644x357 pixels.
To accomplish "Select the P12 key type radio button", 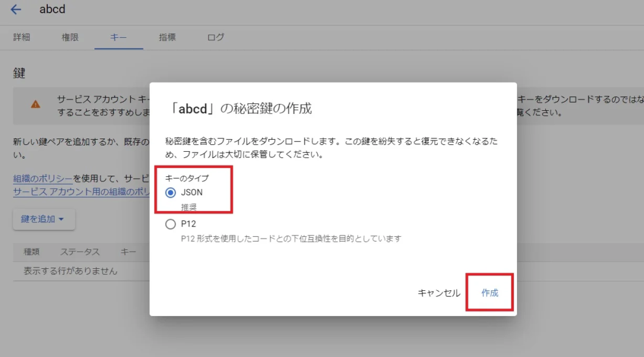I will [170, 224].
